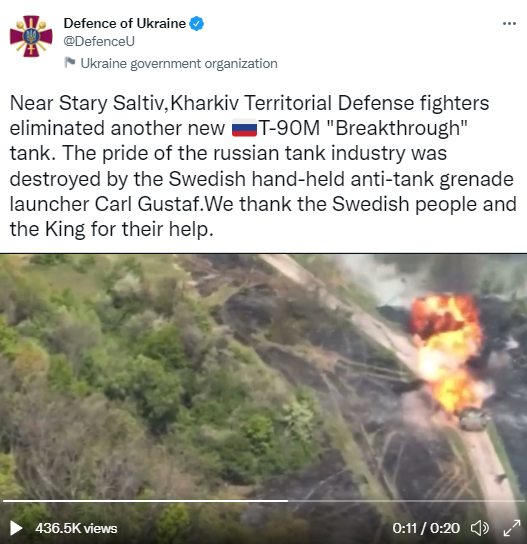Click the 0:11 / 0:20 time display

426,528
